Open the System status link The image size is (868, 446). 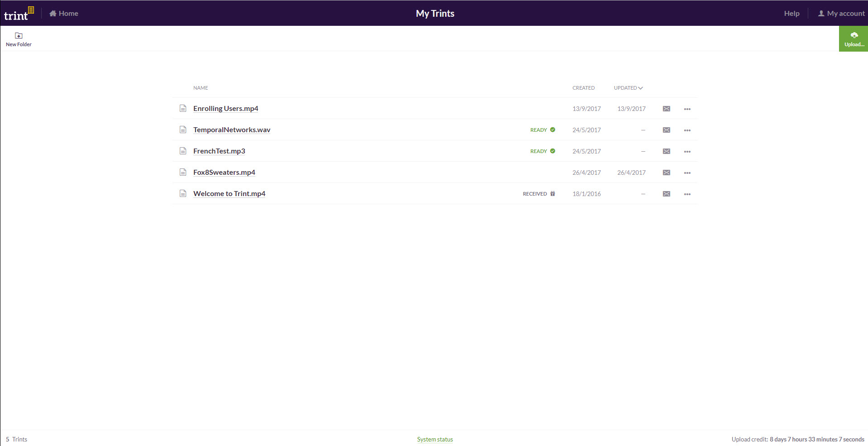pos(435,439)
